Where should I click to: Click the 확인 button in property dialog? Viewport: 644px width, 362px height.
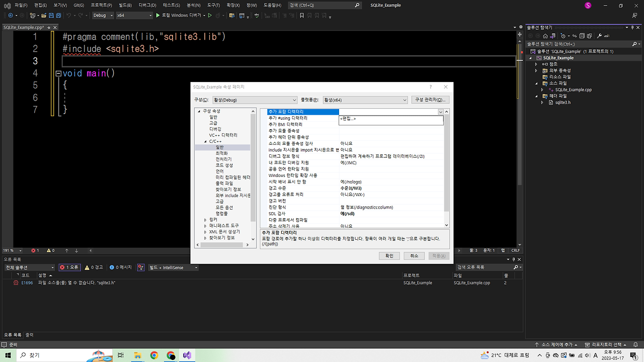pos(389,255)
